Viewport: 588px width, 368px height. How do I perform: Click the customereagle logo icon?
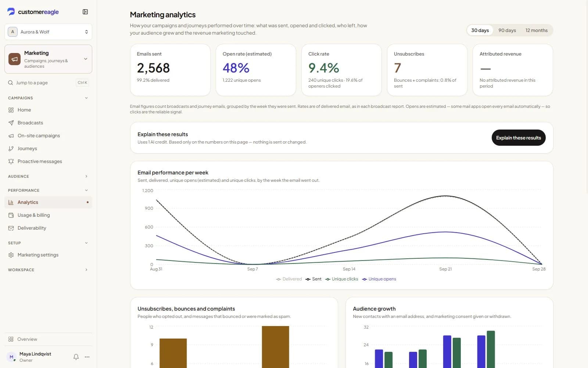coord(11,12)
